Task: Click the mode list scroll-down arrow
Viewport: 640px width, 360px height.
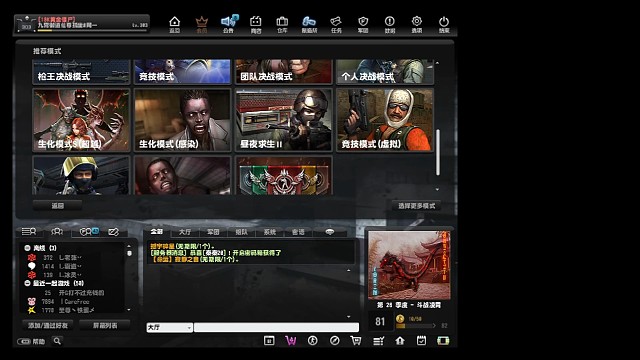Action: tap(437, 189)
